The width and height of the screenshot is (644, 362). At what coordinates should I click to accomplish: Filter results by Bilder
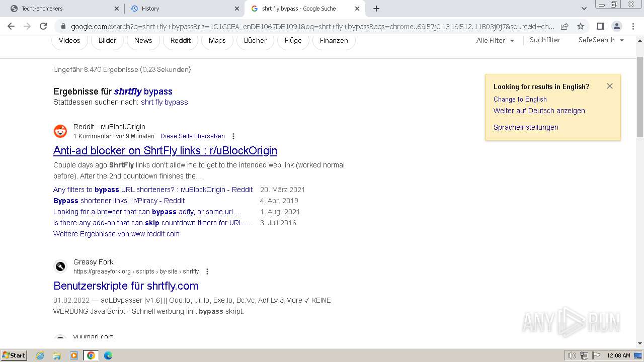pos(107,40)
